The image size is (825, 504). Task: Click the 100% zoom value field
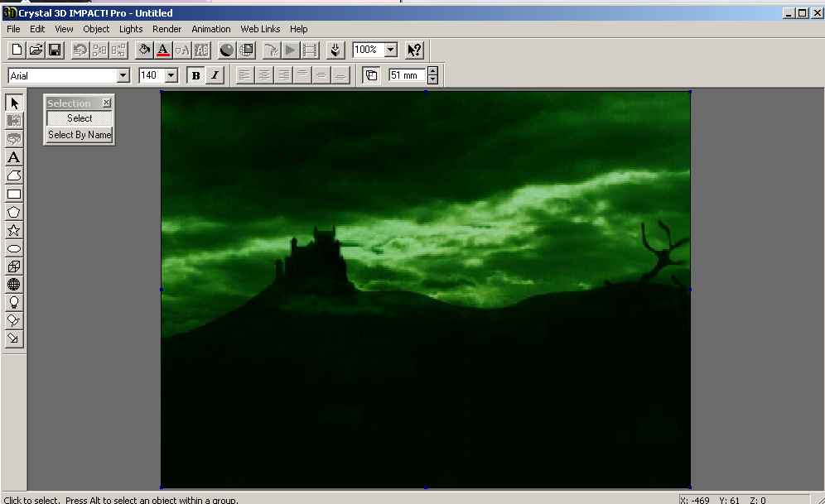(x=369, y=50)
